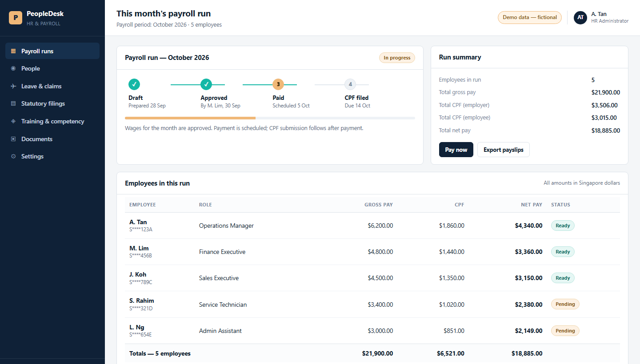The image size is (640, 364).
Task: Click the Pending status for S. Rahim
Action: point(565,304)
